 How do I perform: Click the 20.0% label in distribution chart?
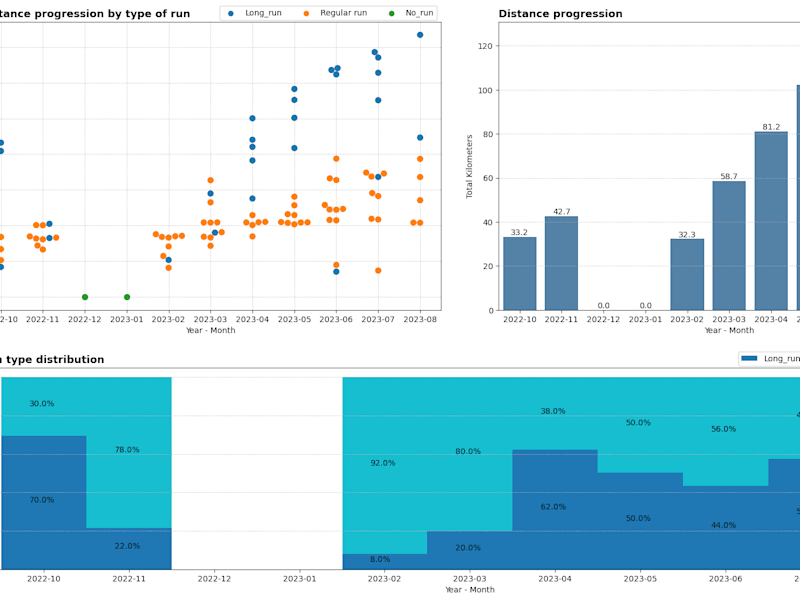[468, 547]
